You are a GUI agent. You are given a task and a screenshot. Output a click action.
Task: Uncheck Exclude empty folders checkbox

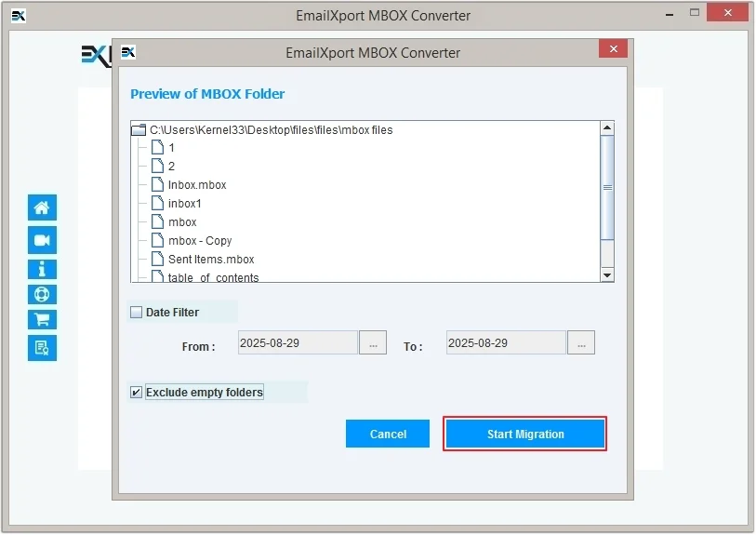pyautogui.click(x=137, y=393)
